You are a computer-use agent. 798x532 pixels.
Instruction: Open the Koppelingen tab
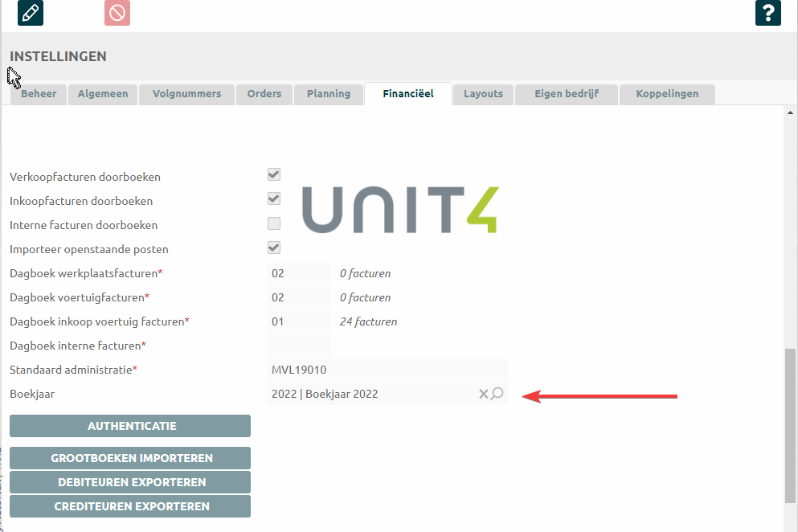coord(667,94)
